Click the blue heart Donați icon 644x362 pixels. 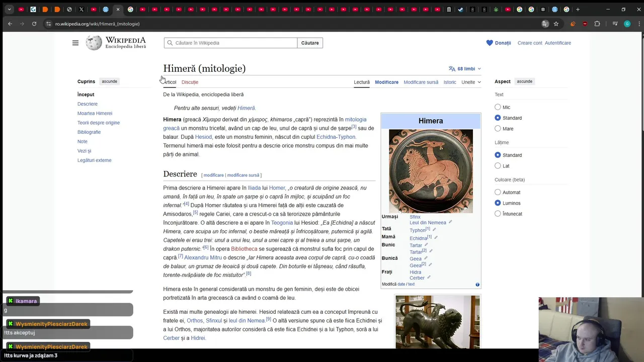click(490, 43)
